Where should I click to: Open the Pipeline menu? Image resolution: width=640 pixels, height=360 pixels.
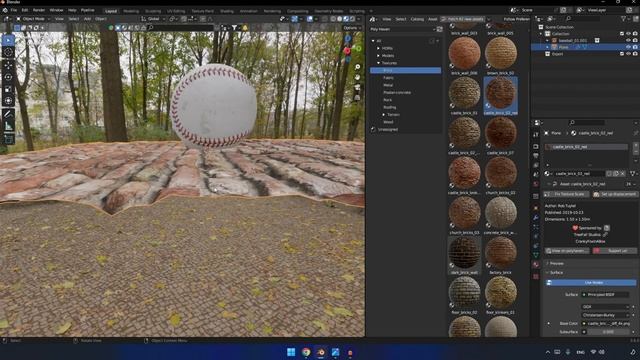(87, 10)
